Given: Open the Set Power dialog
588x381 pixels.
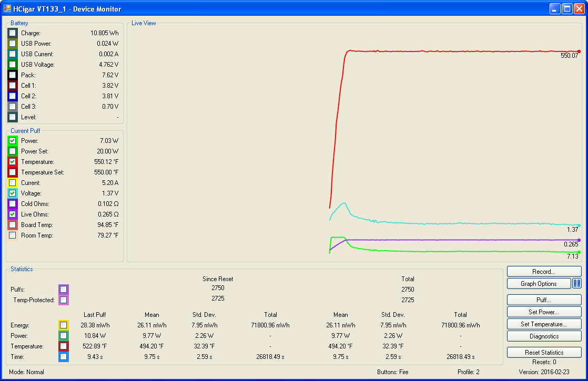Looking at the screenshot, I should click(544, 312).
